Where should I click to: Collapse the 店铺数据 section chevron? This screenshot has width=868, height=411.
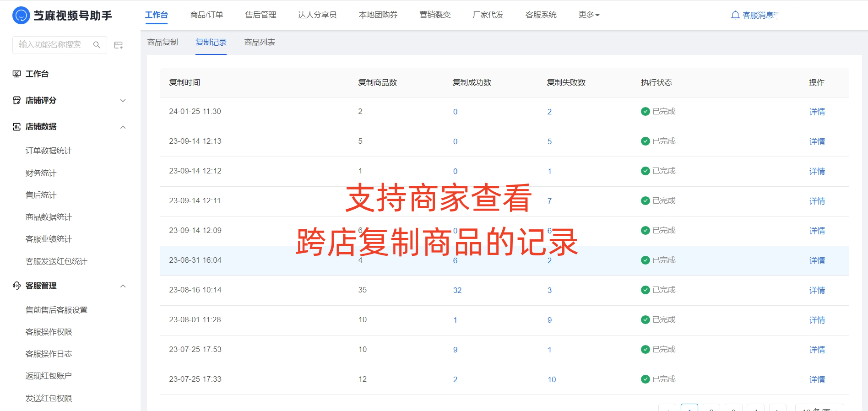pos(123,127)
